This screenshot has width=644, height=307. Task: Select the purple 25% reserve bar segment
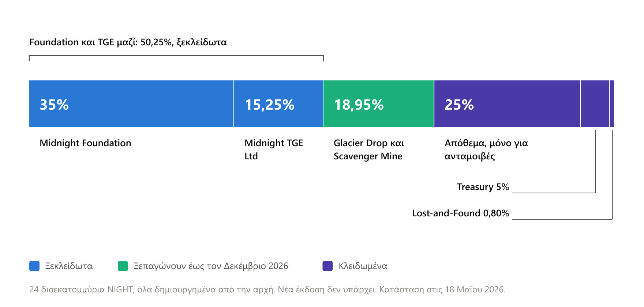(x=507, y=104)
